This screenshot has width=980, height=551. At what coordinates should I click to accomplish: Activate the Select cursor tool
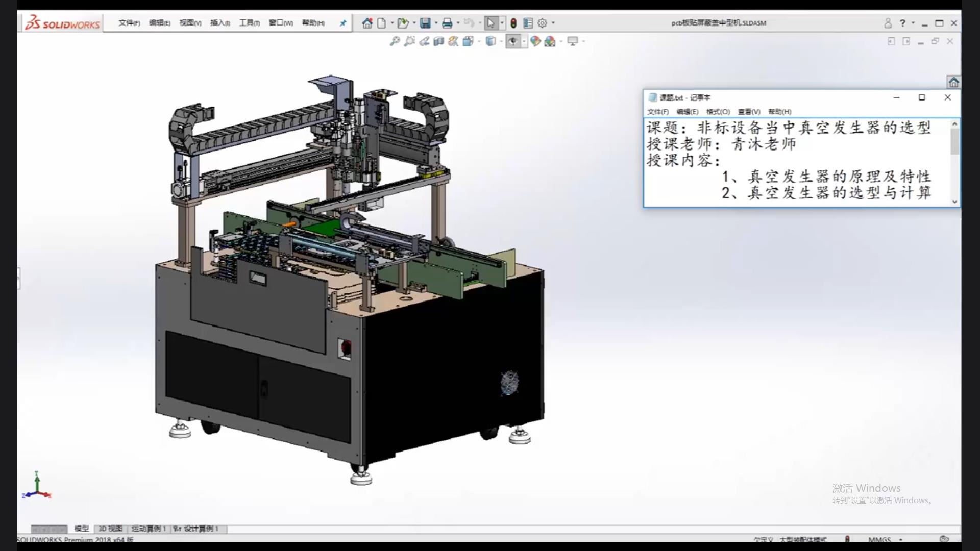click(491, 23)
